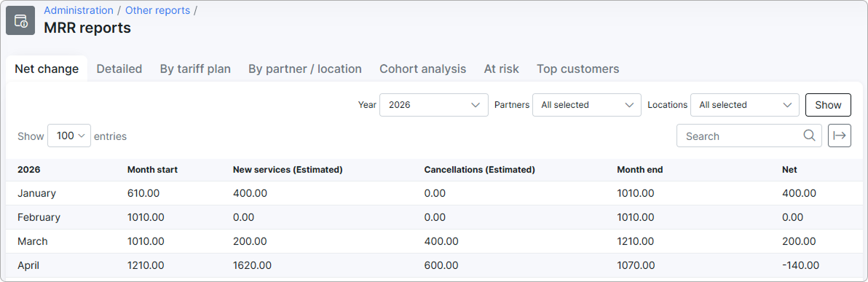This screenshot has height=282, width=868.
Task: Switch to the Net change tab
Action: [x=47, y=68]
